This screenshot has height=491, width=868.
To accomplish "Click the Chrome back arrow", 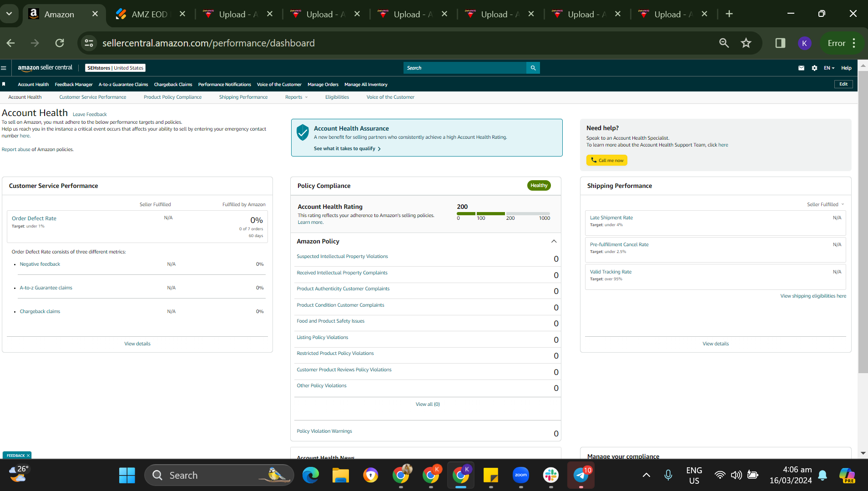I will (x=11, y=43).
